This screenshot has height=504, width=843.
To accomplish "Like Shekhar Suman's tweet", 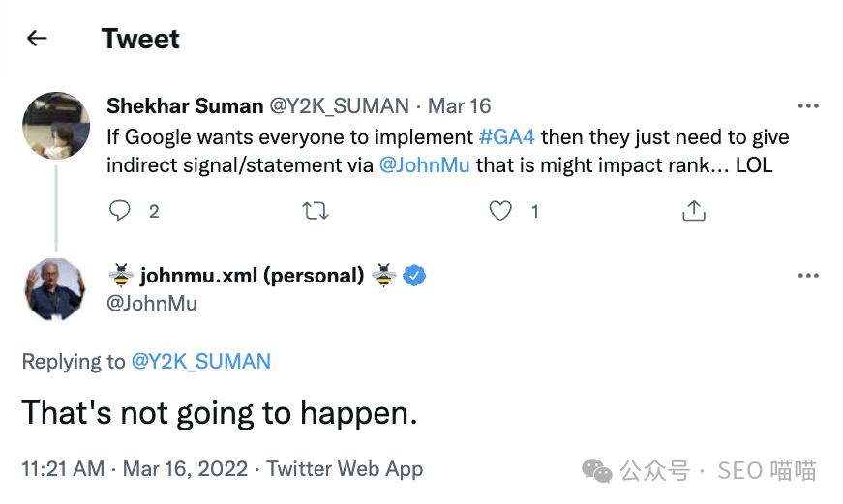I will pyautogui.click(x=500, y=210).
